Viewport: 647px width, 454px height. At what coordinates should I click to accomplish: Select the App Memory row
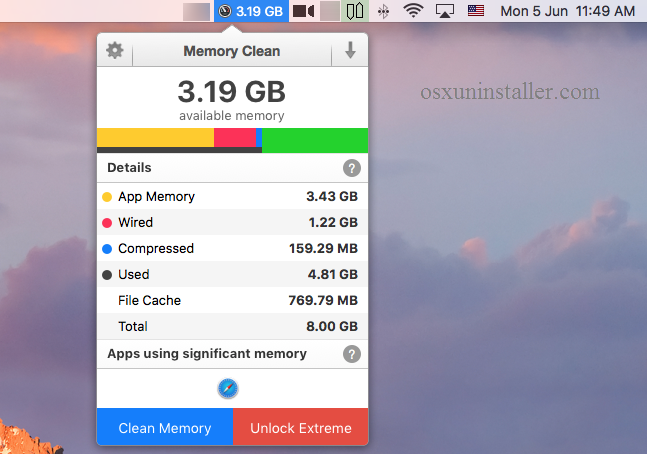tap(232, 197)
